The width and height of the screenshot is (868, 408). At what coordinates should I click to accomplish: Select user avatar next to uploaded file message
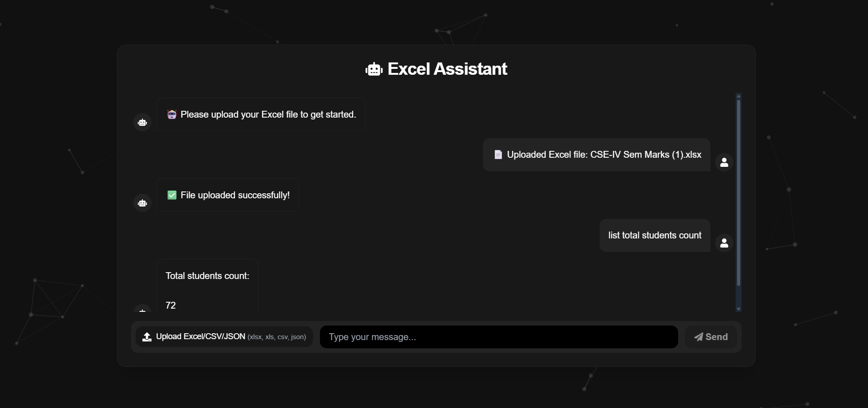coord(724,162)
